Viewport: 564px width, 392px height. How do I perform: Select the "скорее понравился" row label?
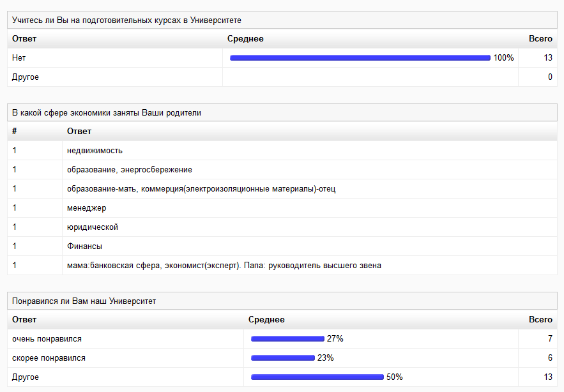49,358
